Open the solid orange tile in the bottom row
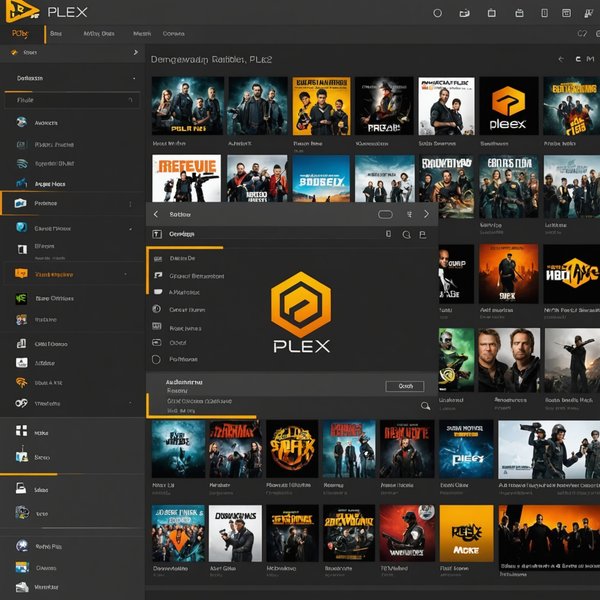The width and height of the screenshot is (600, 600). (466, 533)
